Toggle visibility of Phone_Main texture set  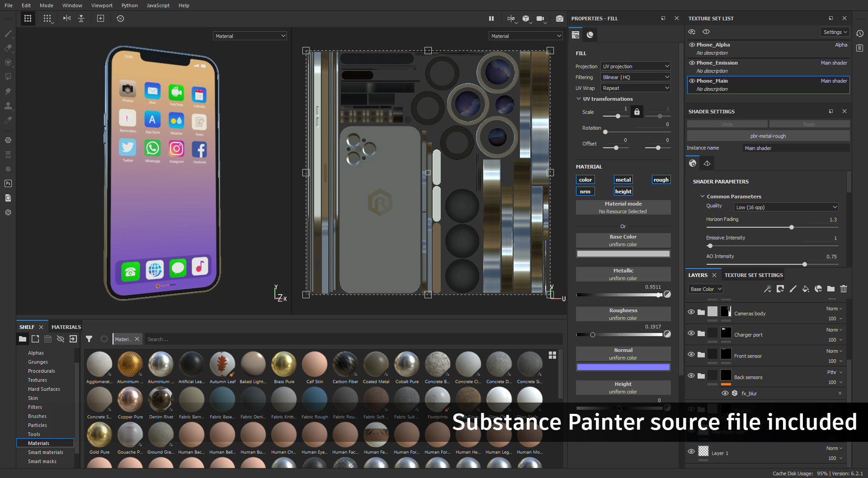[692, 81]
